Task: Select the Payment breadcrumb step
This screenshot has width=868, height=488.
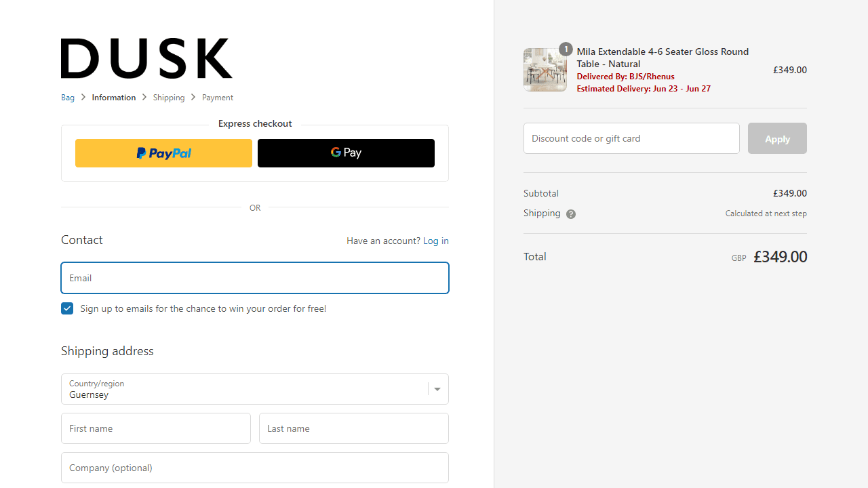Action: coord(218,98)
